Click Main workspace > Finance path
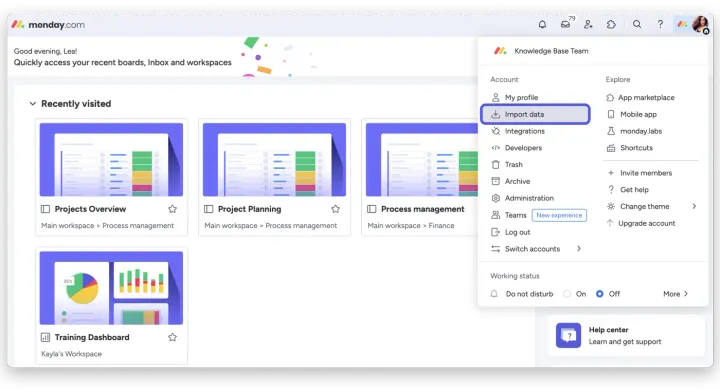Screen dimensions: 720x392 coord(411,226)
